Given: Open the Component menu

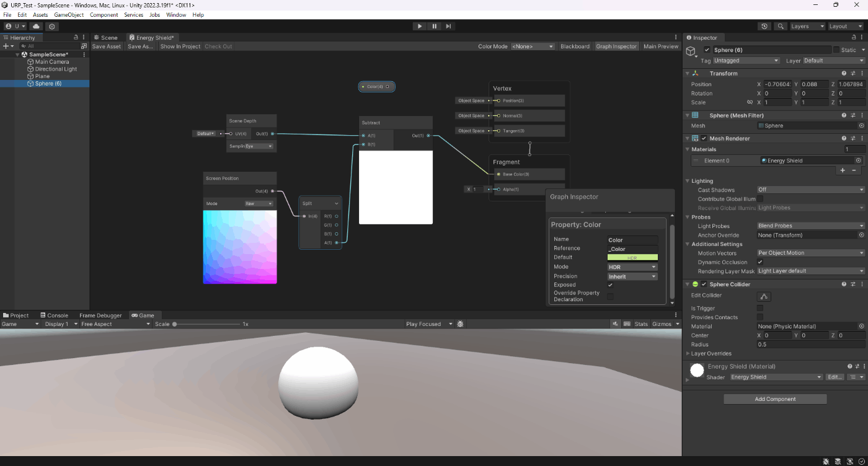Looking at the screenshot, I should 104,14.
